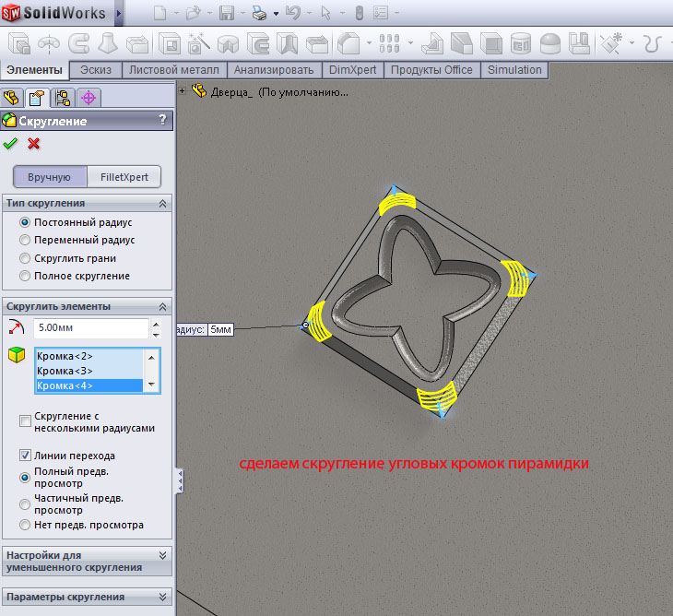Enable Скругление с несколькими радиусами checkbox
This screenshot has height=616, width=673.
coord(25,421)
